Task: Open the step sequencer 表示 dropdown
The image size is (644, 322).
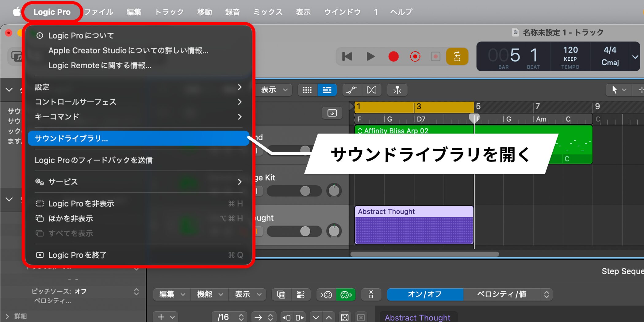Action: (x=248, y=294)
